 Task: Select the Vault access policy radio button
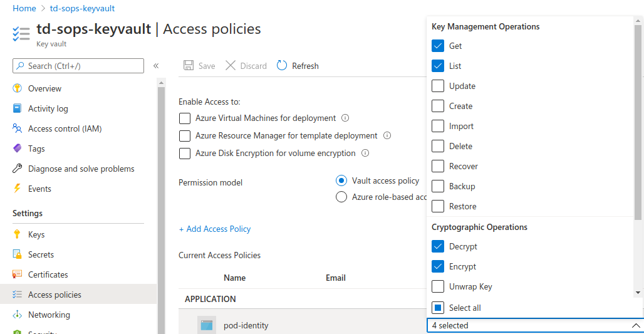[341, 180]
